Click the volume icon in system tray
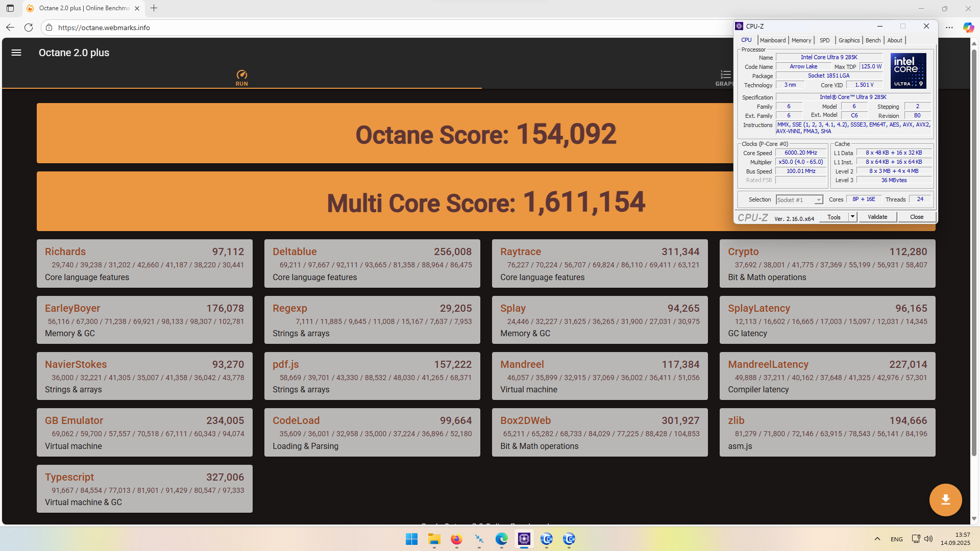 click(928, 539)
